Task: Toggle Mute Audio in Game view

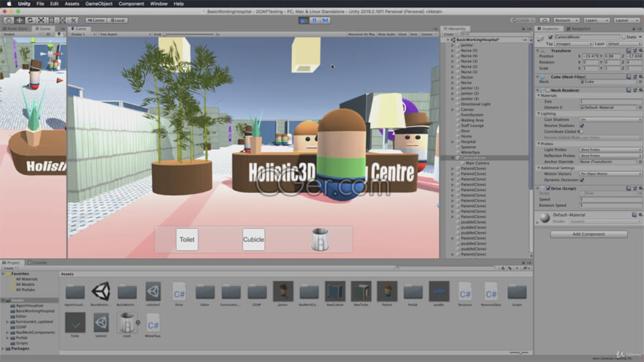Action: [x=386, y=34]
